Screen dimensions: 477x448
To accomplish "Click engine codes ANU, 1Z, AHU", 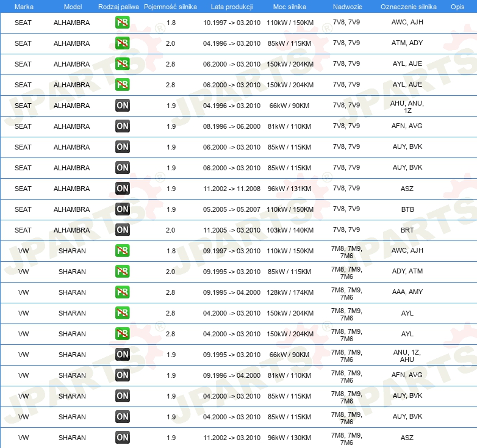I will (407, 356).
